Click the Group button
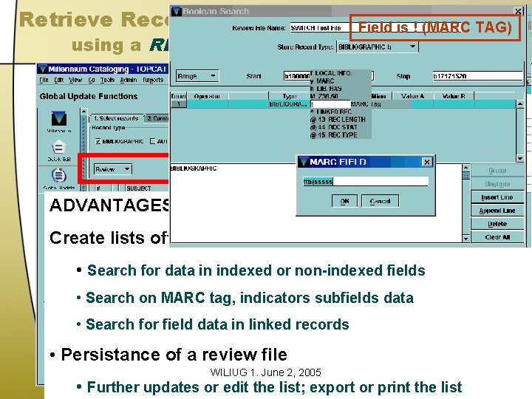 pos(497,171)
